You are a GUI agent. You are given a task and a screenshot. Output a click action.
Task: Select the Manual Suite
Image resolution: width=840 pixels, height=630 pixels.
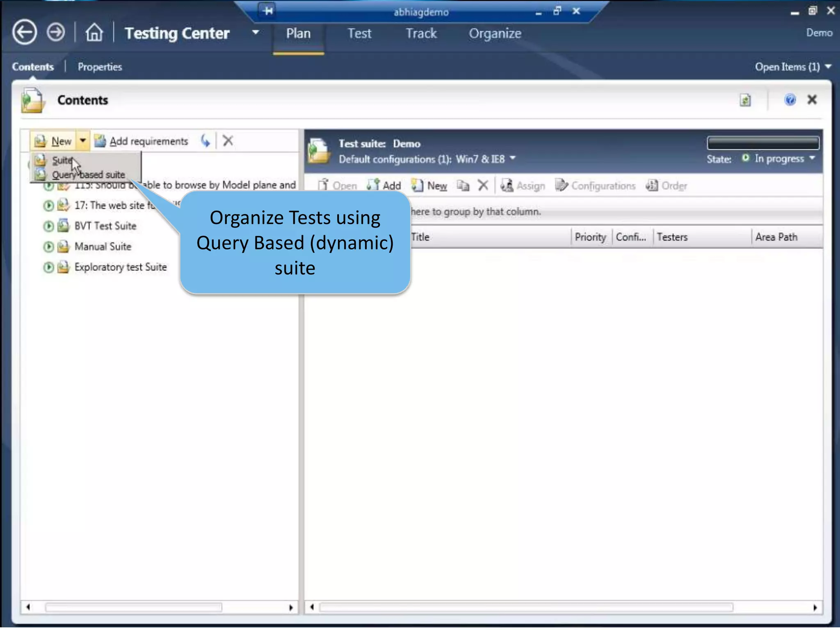[x=103, y=246]
